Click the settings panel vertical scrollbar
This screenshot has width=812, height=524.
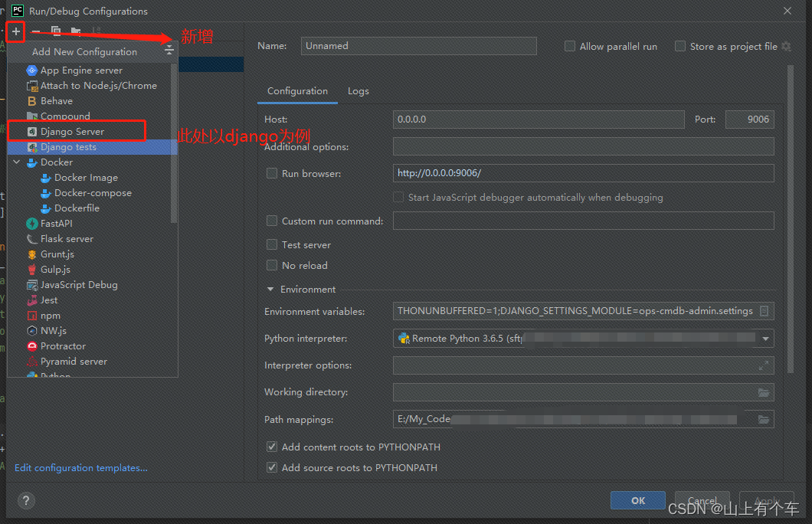(791, 218)
